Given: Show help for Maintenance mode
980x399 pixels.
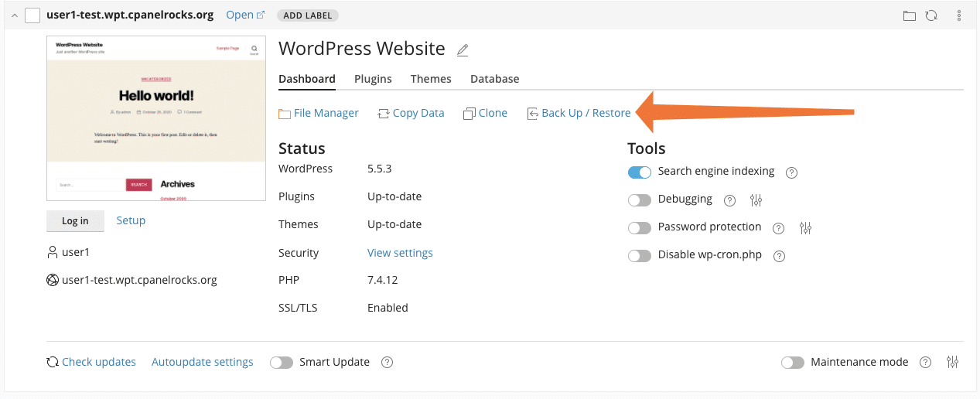Looking at the screenshot, I should (925, 363).
